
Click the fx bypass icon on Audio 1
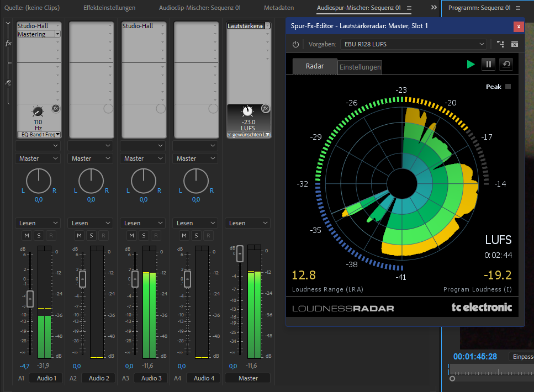(x=56, y=108)
